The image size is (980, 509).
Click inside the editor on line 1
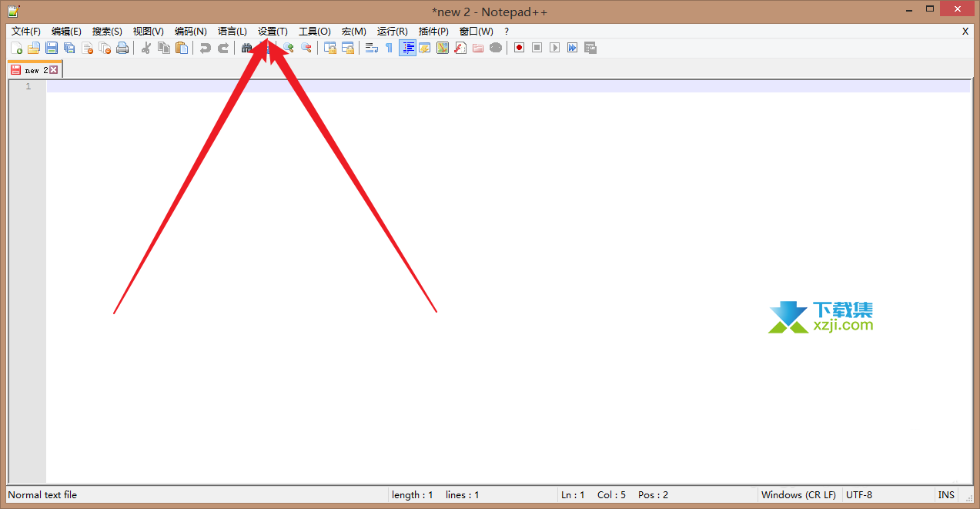[x=508, y=86]
